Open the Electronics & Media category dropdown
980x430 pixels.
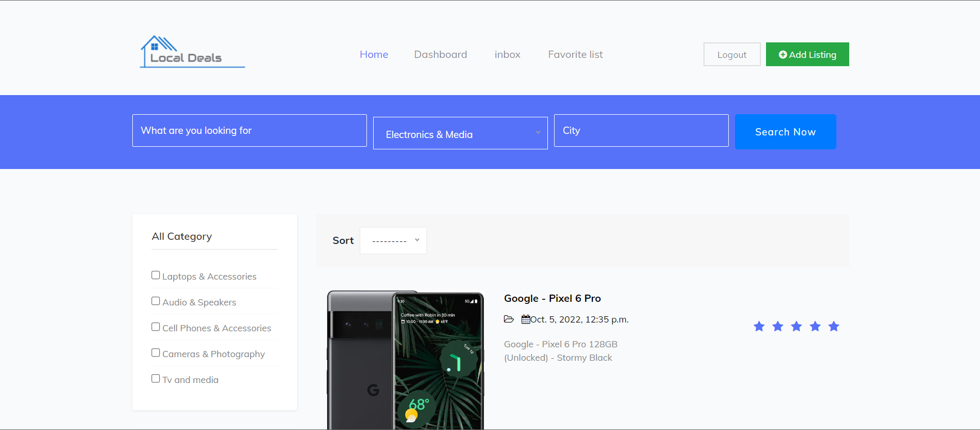tap(460, 134)
